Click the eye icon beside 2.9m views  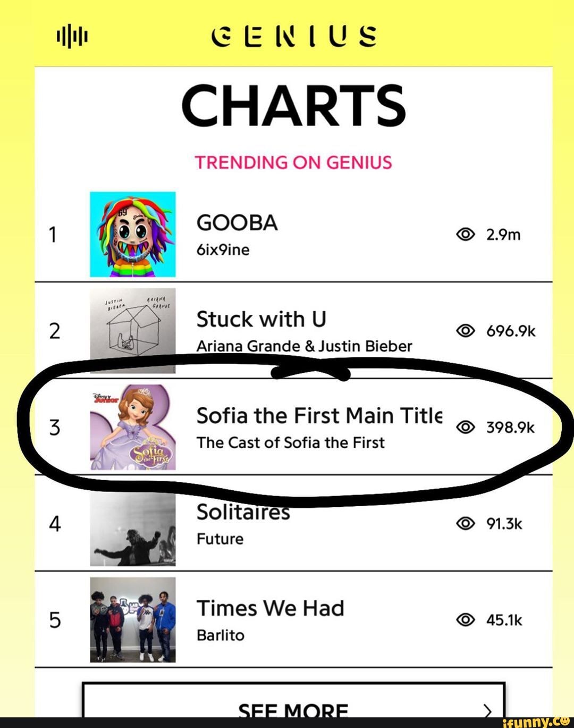(466, 234)
